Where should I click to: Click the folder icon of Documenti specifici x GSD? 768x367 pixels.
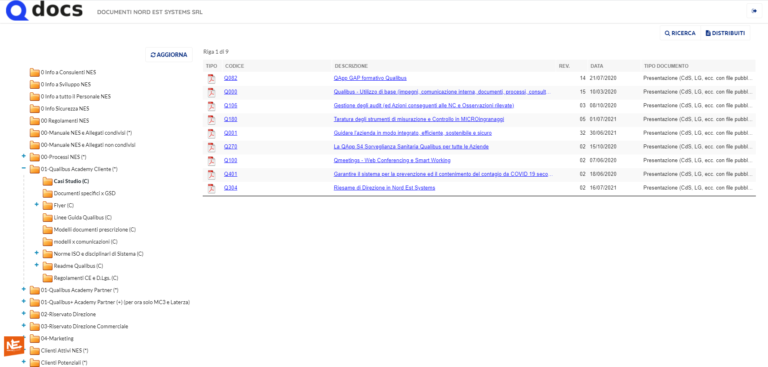(47, 194)
